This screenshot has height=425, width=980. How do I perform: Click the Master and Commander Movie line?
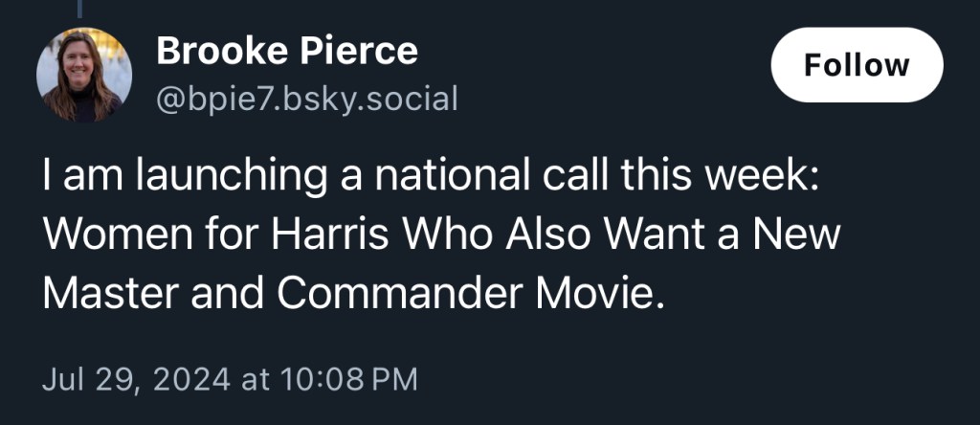pos(353,293)
